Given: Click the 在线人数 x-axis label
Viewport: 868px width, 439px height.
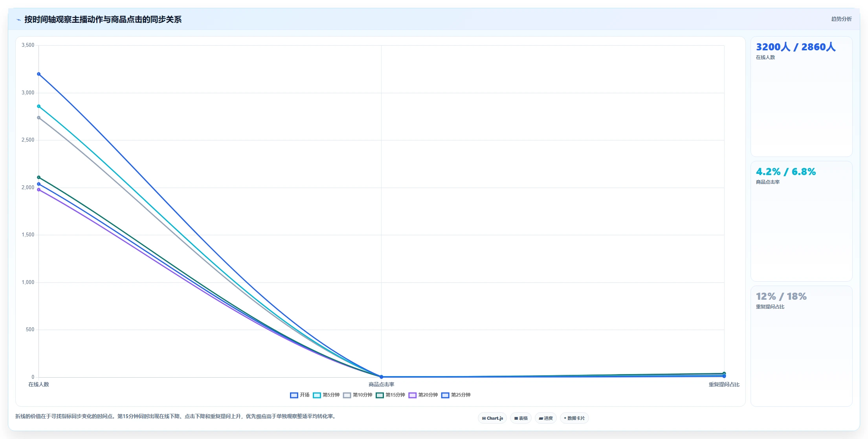Looking at the screenshot, I should tap(39, 385).
